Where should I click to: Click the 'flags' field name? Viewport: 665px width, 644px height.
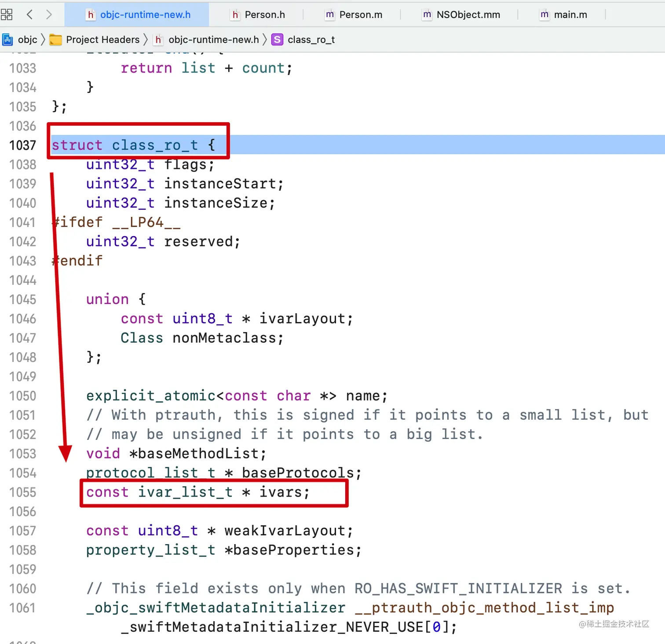[x=185, y=165]
